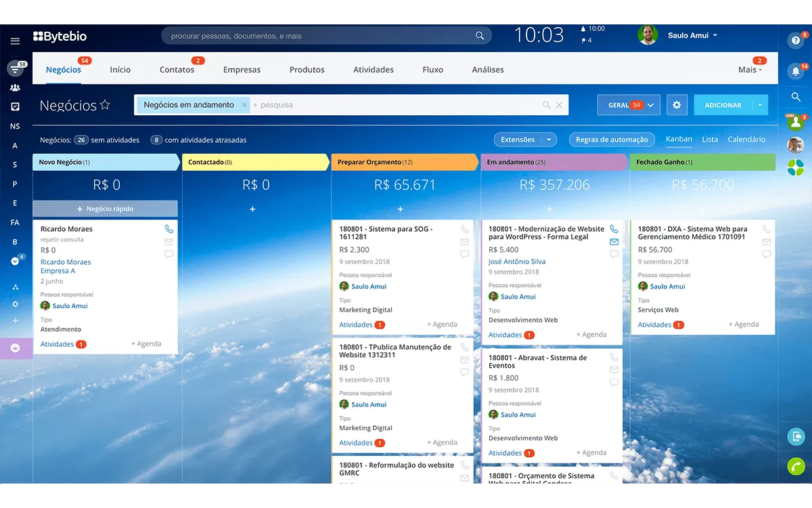812x508 pixels.
Task: Click phone icon on DXA Sistema Web card
Action: (766, 230)
